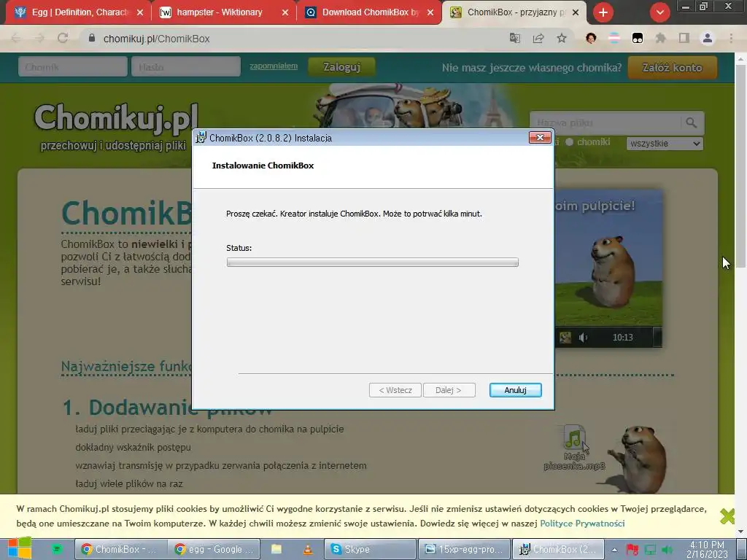Click the Chomik username input field
The height and width of the screenshot is (560, 747).
click(x=72, y=66)
